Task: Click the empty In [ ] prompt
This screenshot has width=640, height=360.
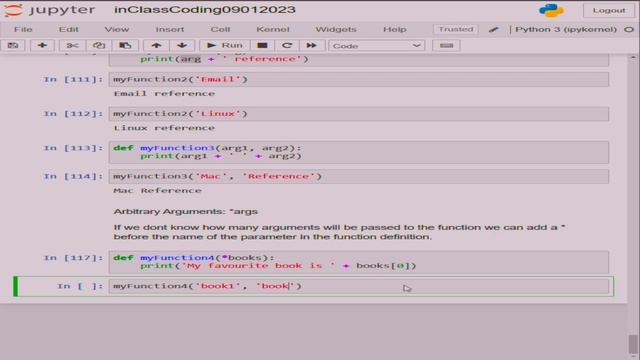Action: point(80,286)
